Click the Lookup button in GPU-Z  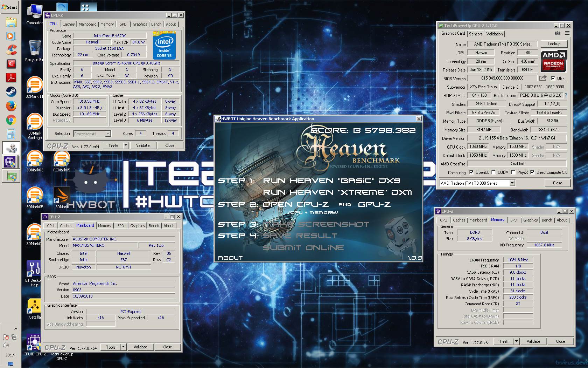554,44
